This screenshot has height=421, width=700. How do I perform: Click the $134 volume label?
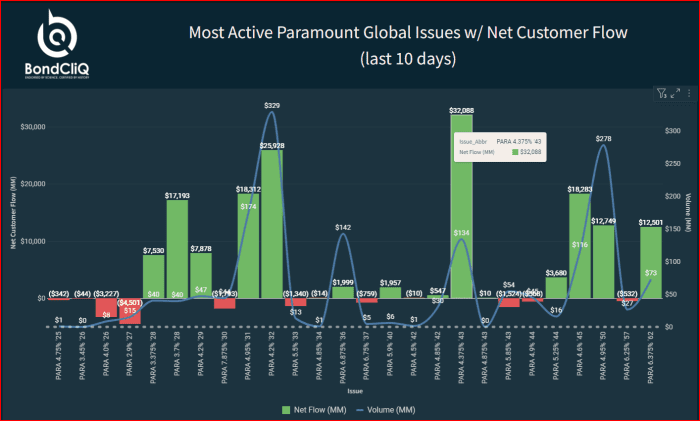(x=462, y=233)
